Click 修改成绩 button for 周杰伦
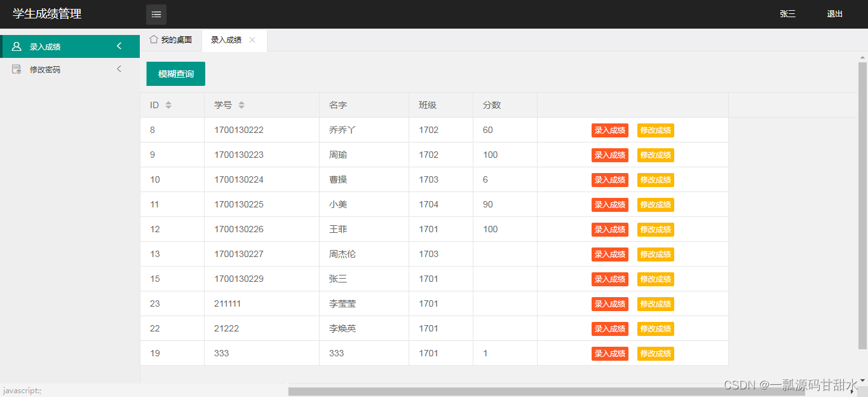Screen dimensions: 868x397 [656, 254]
